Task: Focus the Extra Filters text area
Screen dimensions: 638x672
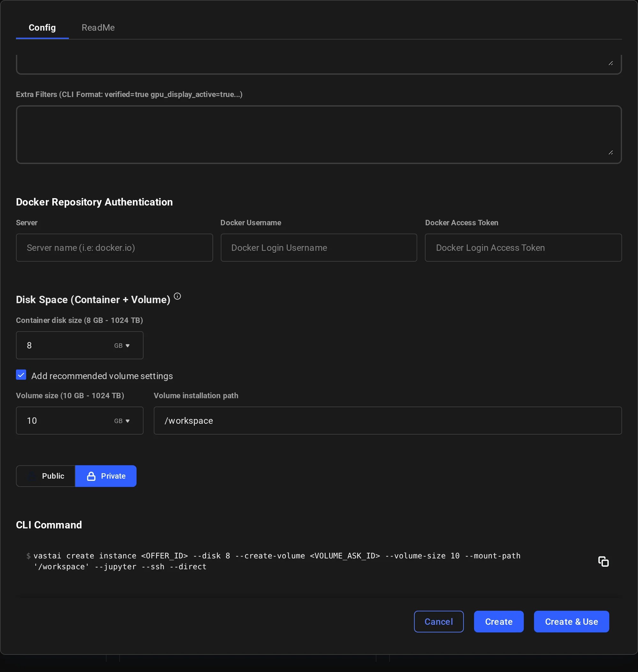Action: pyautogui.click(x=319, y=134)
